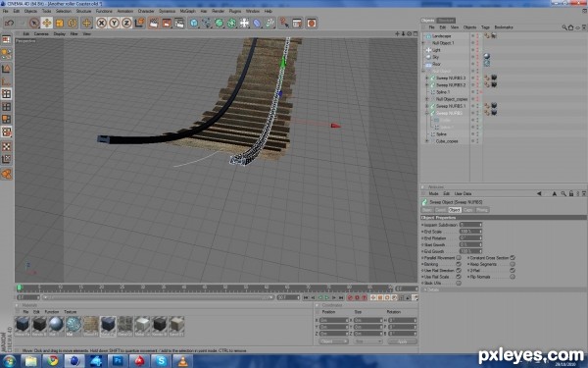Add Cube primitive object icon
588x368 pixels.
pyautogui.click(x=193, y=24)
